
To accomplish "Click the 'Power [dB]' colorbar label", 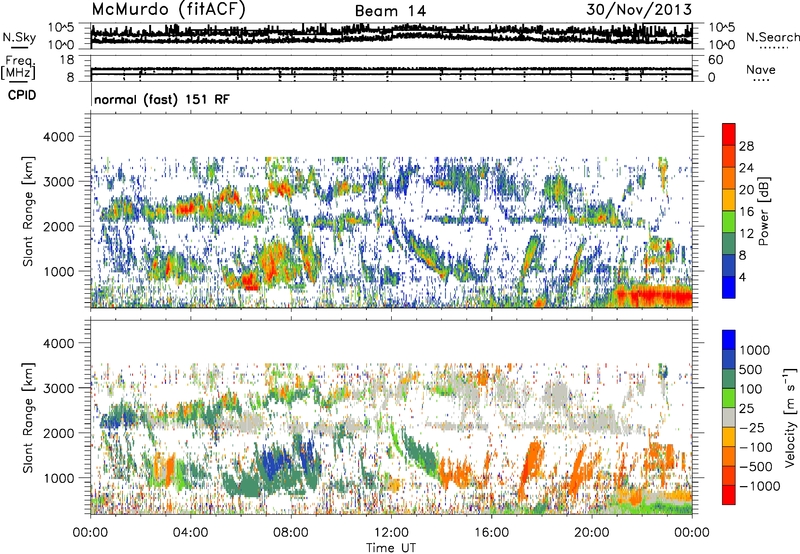I will point(763,211).
